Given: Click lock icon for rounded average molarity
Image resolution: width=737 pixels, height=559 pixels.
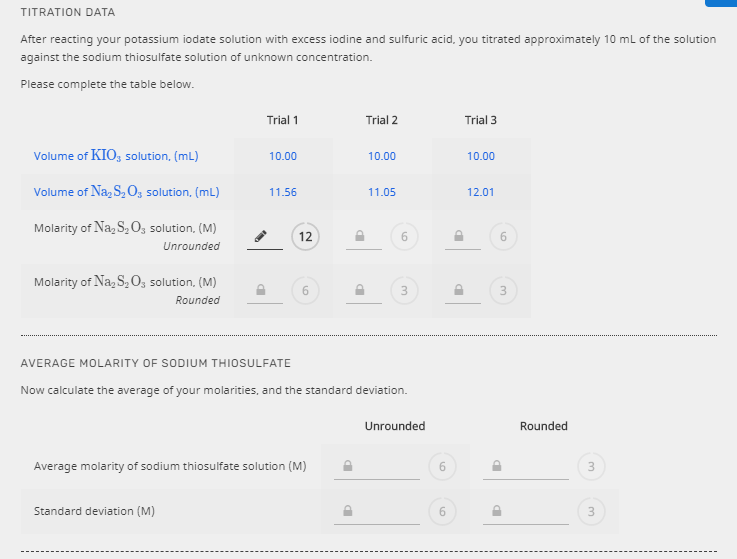Looking at the screenshot, I should pyautogui.click(x=497, y=466).
